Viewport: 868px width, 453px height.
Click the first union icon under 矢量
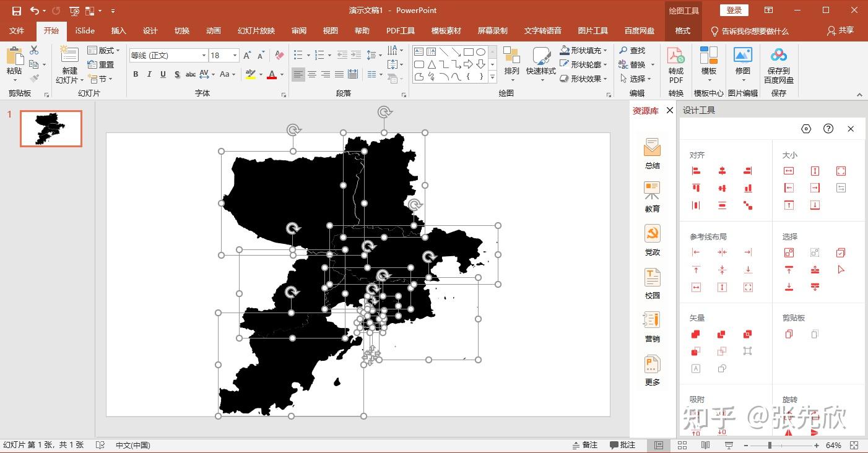[696, 334]
